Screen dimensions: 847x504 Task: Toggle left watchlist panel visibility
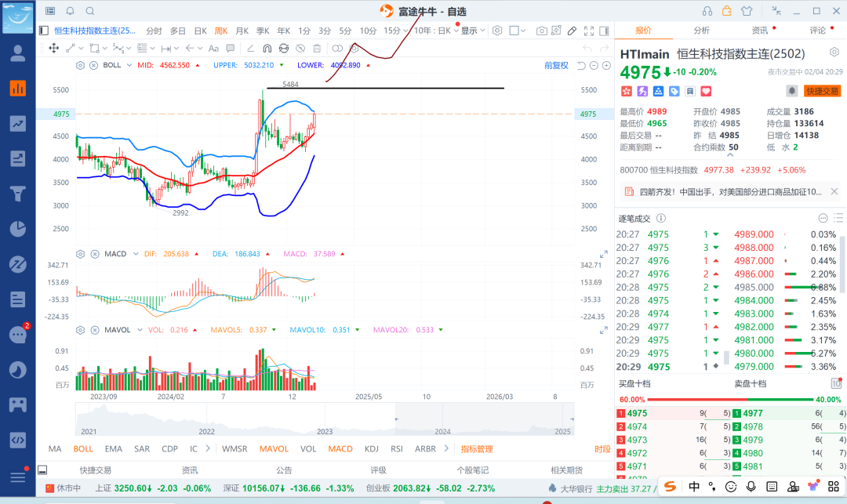(44, 31)
